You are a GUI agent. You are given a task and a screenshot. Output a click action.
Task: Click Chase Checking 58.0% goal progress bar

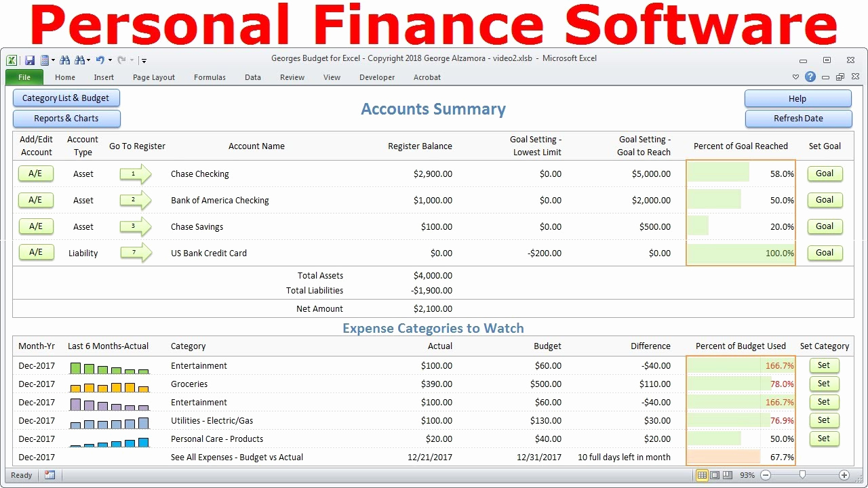tap(719, 172)
